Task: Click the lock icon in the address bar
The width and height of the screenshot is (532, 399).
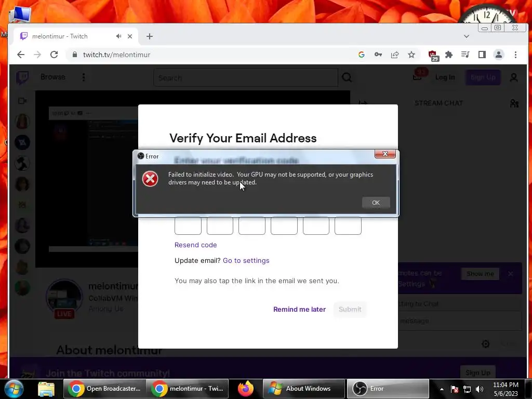Action: pos(75,55)
